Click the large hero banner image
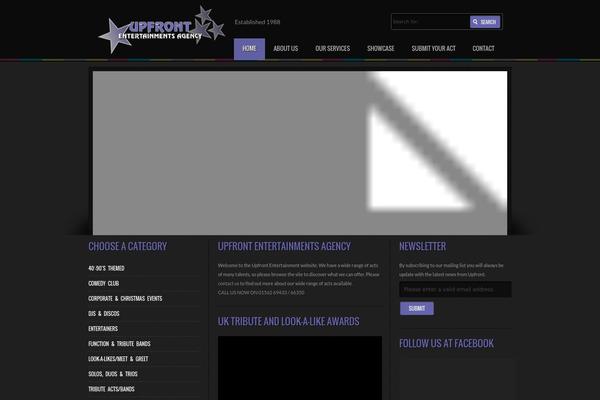 click(300, 153)
